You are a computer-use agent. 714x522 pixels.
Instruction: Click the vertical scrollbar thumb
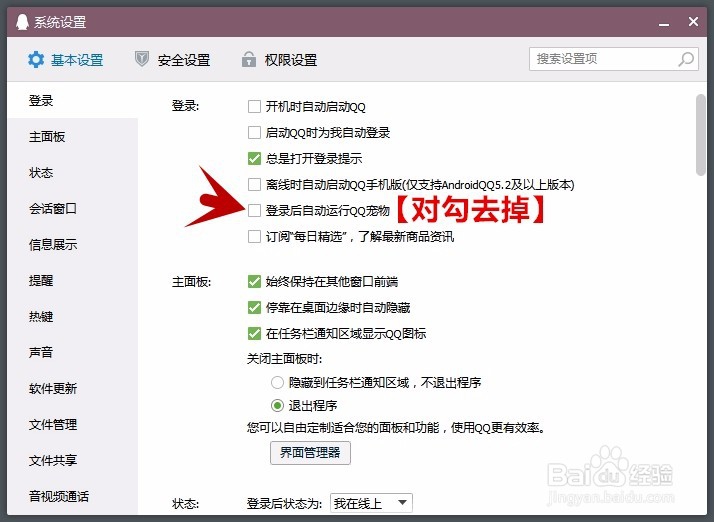(700, 134)
